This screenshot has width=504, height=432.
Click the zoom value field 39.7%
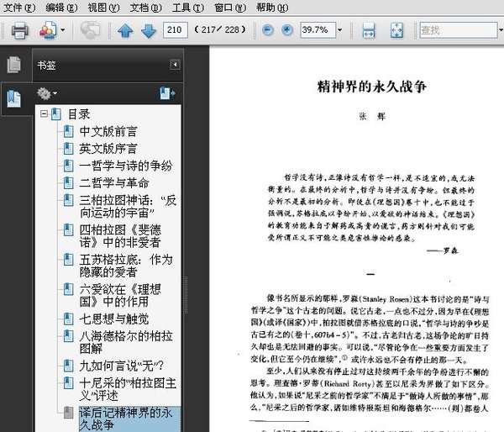coord(318,30)
